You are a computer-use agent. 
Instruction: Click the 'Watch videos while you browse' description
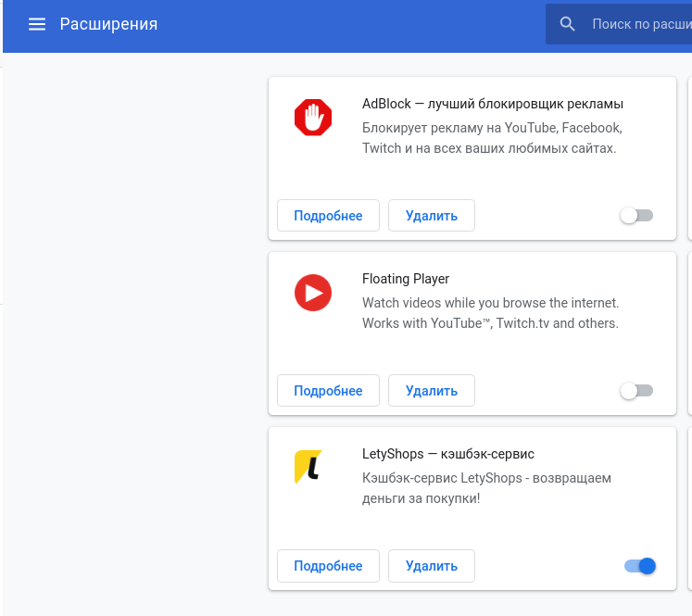point(490,313)
